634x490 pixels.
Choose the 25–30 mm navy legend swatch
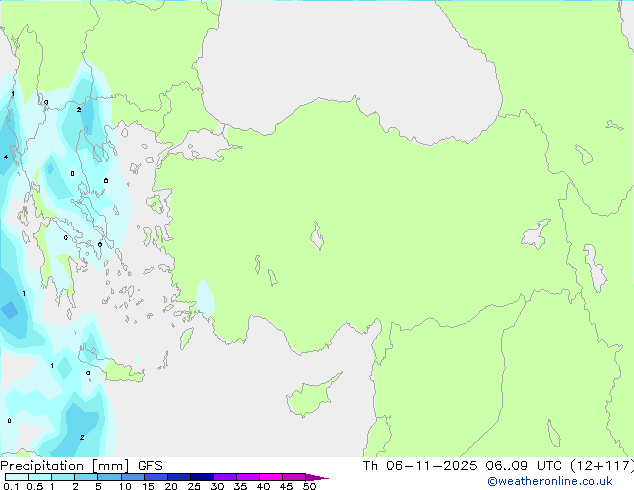[x=202, y=477]
